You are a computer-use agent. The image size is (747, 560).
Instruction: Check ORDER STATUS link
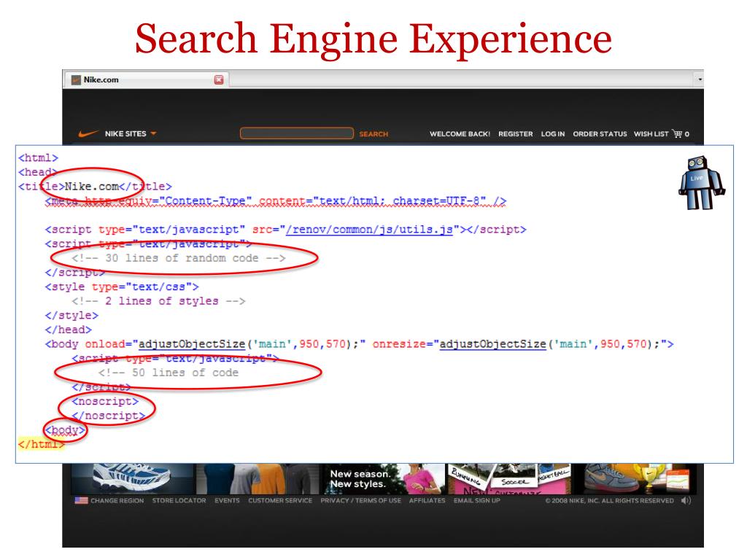[600, 134]
